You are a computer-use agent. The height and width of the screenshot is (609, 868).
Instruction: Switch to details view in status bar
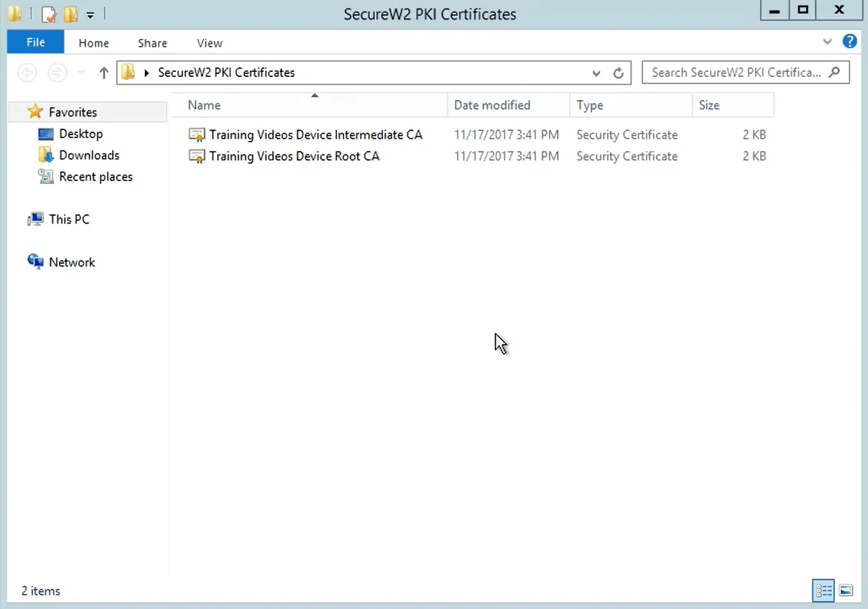(823, 590)
